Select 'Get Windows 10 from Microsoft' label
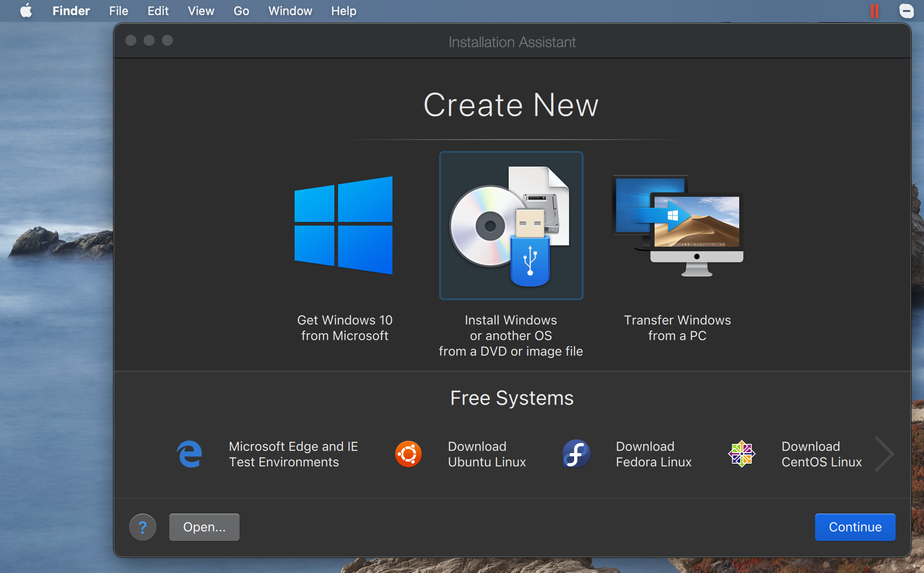This screenshot has width=924, height=573. pyautogui.click(x=345, y=328)
